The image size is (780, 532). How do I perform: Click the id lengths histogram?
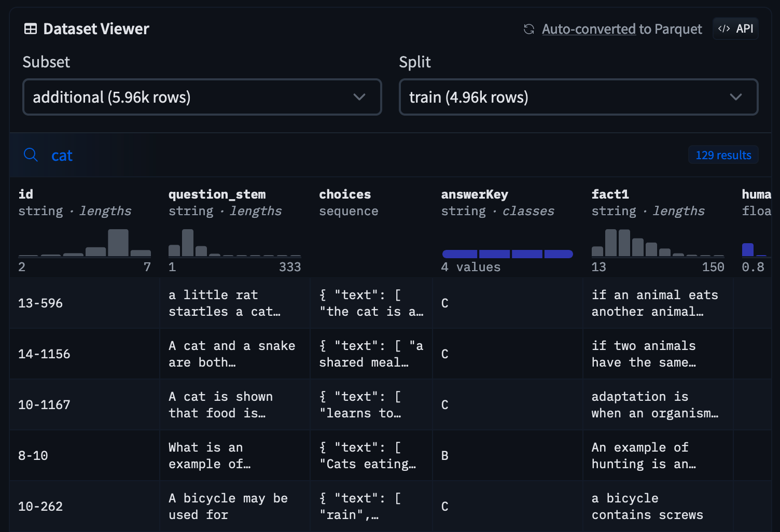85,243
